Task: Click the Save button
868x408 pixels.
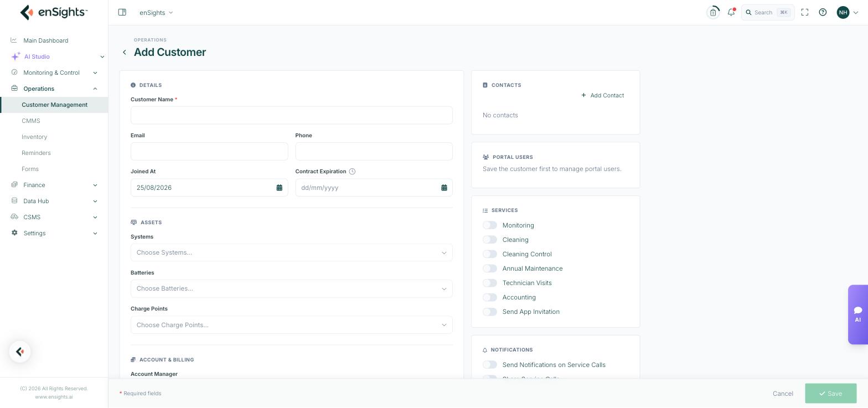Action: pos(830,394)
